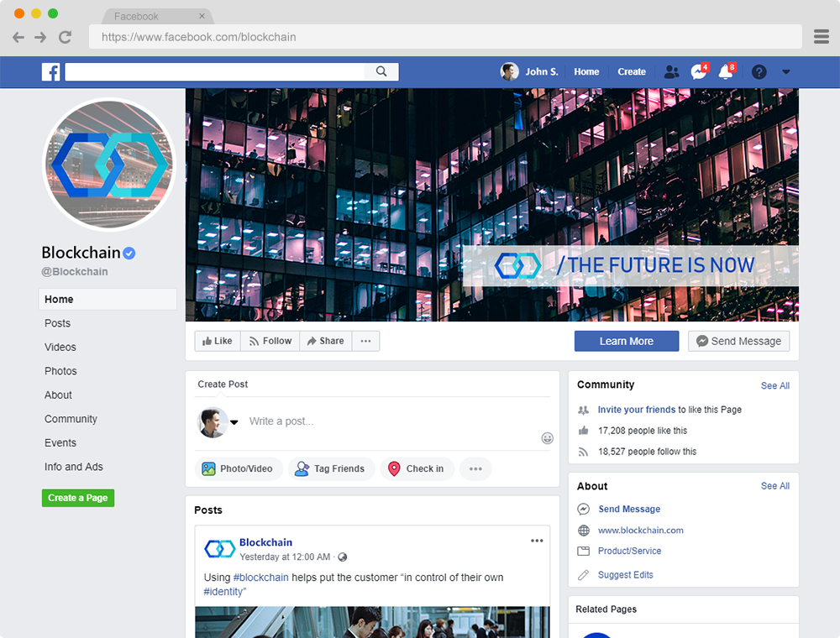Image resolution: width=840 pixels, height=638 pixels.
Task: Open post-as avatar dropdown arrow
Action: click(x=234, y=422)
